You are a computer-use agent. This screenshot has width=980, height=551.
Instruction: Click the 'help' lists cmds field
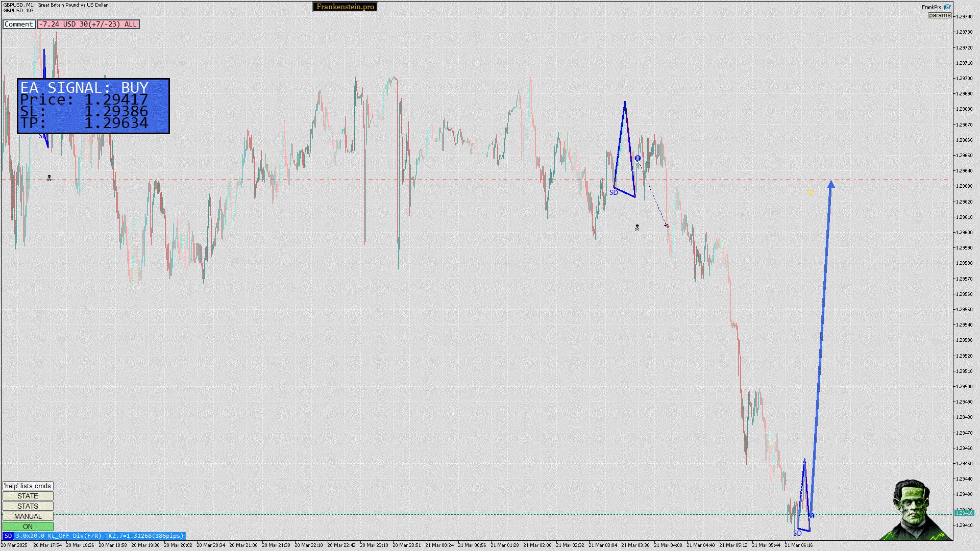(x=28, y=486)
